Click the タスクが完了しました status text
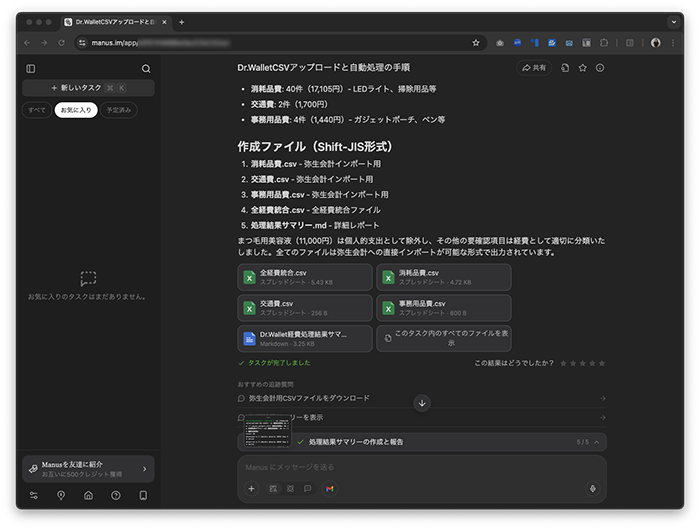Screen dimensions: 700x529 279,363
